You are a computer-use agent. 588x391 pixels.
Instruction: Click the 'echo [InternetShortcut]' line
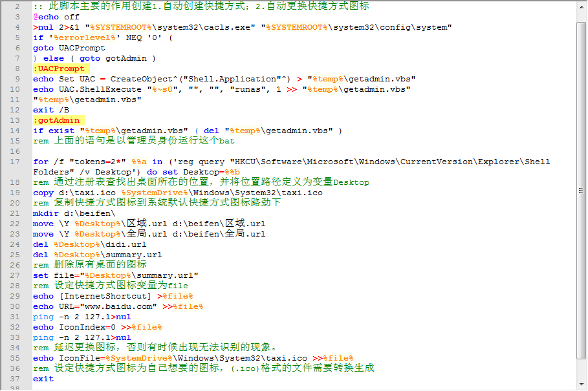click(113, 296)
